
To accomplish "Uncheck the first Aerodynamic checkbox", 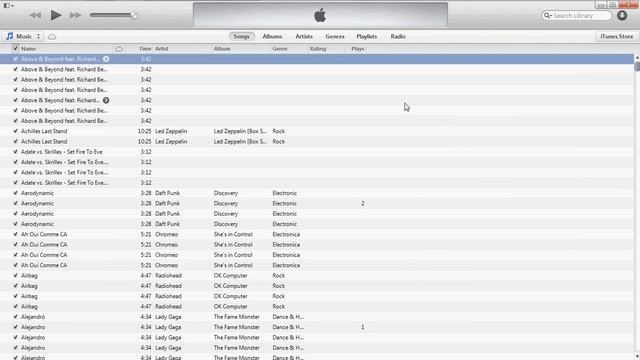I will [16, 193].
